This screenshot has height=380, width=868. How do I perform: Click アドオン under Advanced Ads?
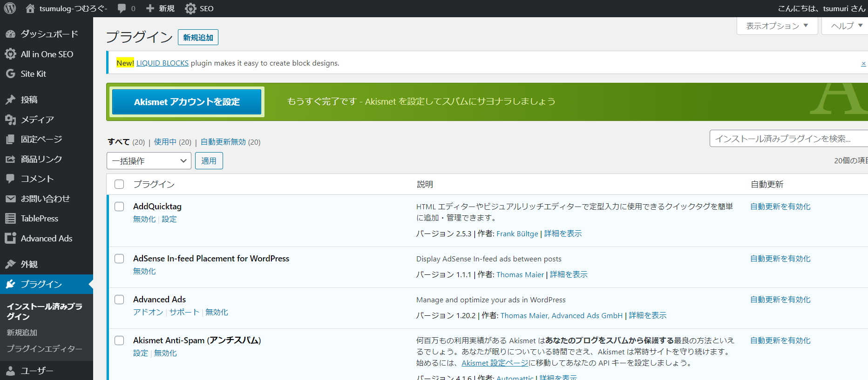pos(148,312)
